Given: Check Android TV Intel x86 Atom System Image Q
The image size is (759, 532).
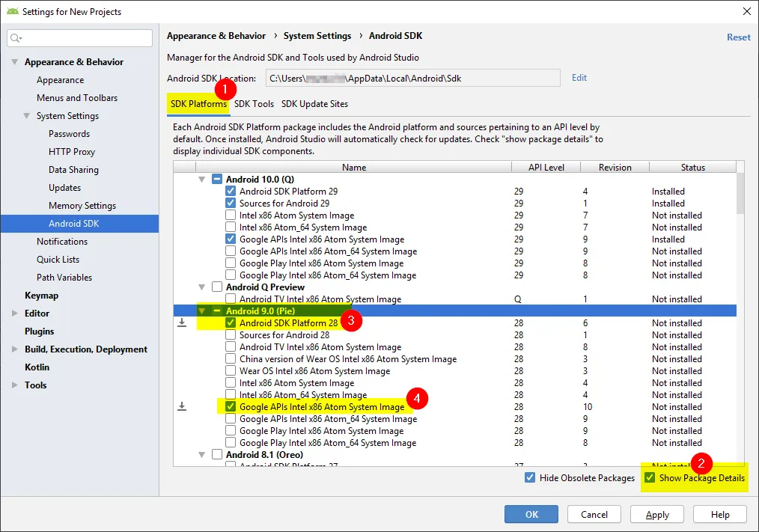Looking at the screenshot, I should coord(231,299).
